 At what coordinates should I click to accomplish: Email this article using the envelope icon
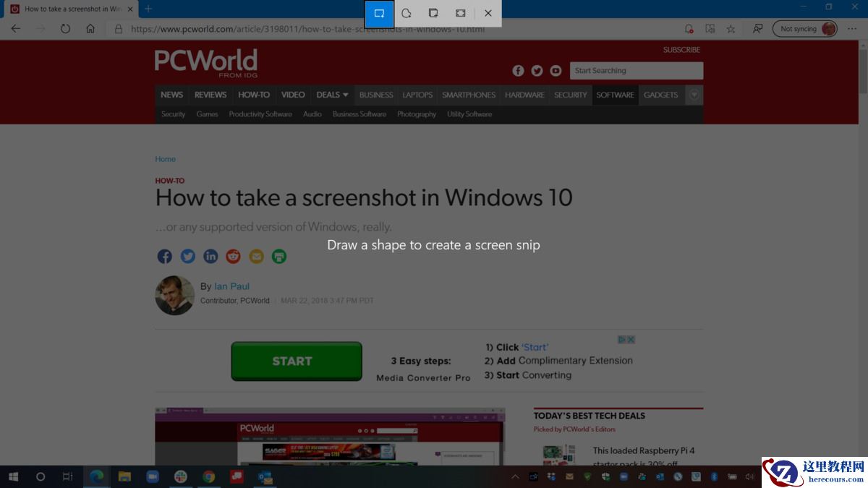click(x=256, y=256)
